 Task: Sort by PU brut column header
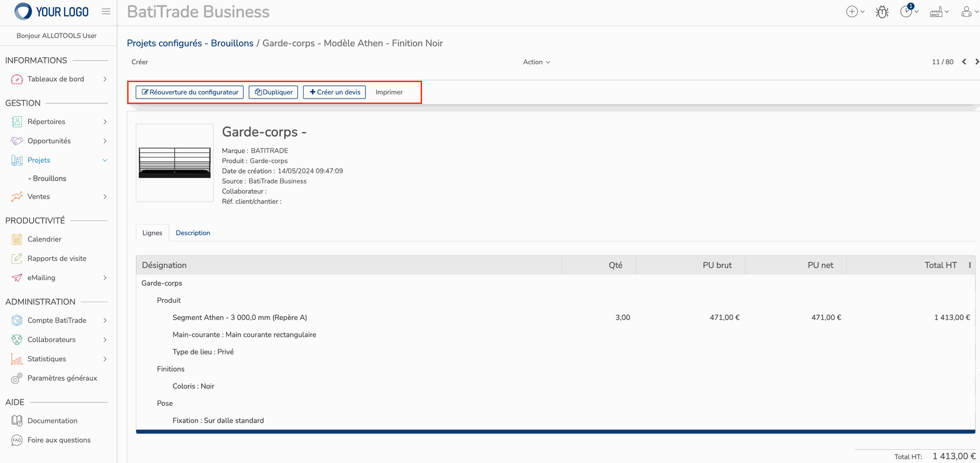(690, 265)
